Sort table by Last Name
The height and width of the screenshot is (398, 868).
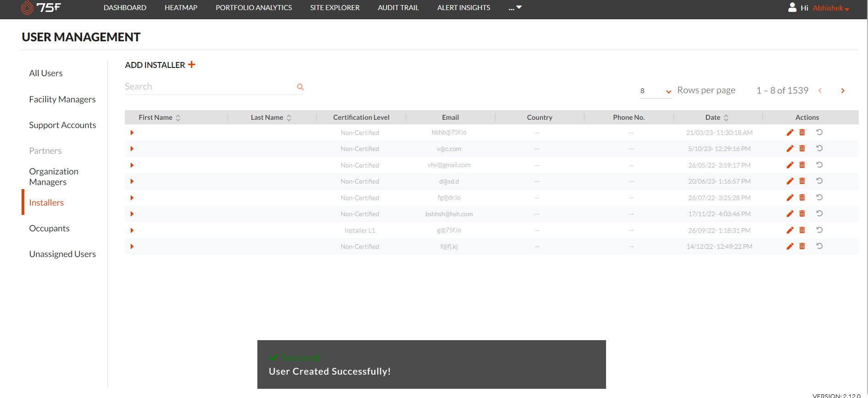[289, 118]
